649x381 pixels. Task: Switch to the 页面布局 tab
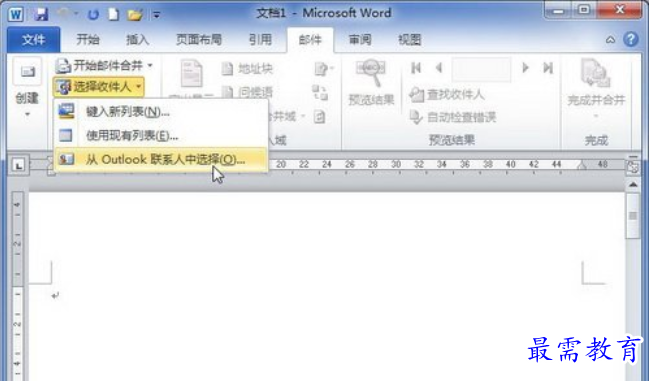tap(199, 40)
